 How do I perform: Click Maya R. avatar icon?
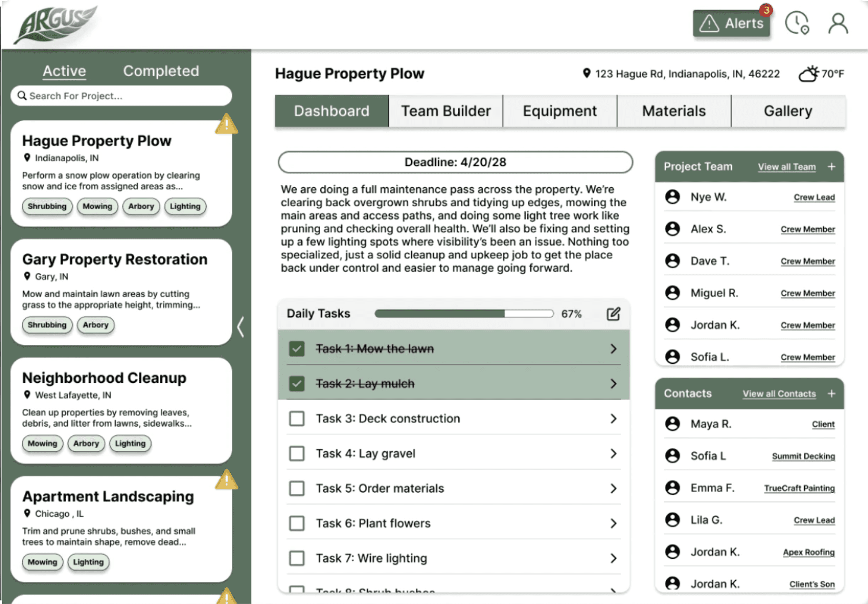coord(672,424)
